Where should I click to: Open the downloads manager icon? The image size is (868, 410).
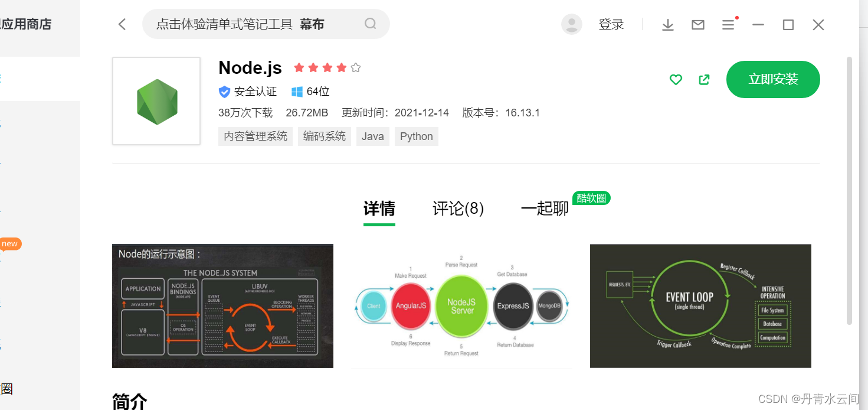[667, 25]
